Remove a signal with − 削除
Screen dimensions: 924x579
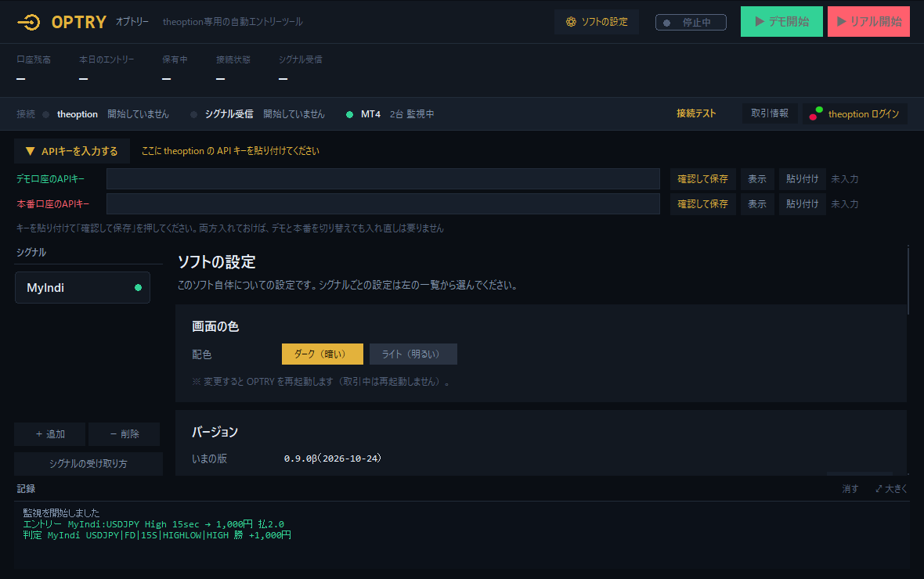(x=125, y=434)
